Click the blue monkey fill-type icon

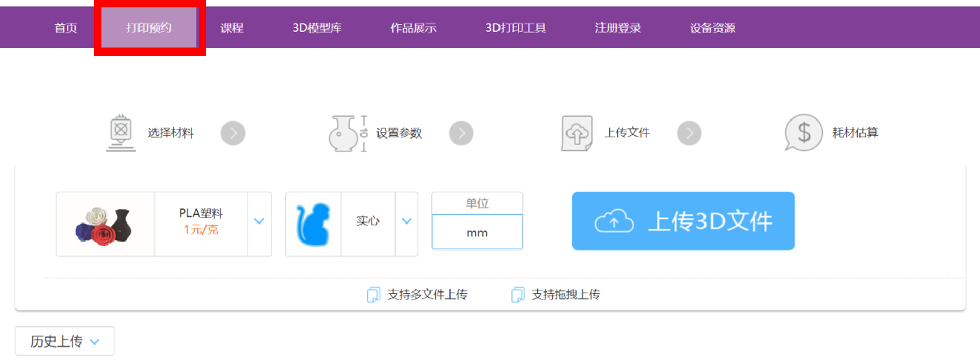(x=313, y=225)
